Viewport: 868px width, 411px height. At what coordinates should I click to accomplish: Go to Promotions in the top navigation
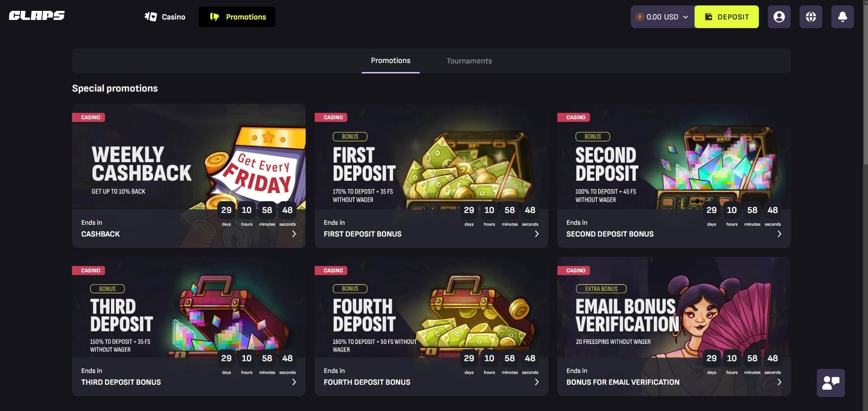tap(237, 17)
